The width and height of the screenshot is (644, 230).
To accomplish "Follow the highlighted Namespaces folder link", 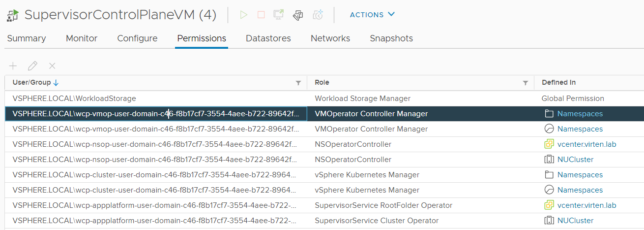I will [x=580, y=114].
